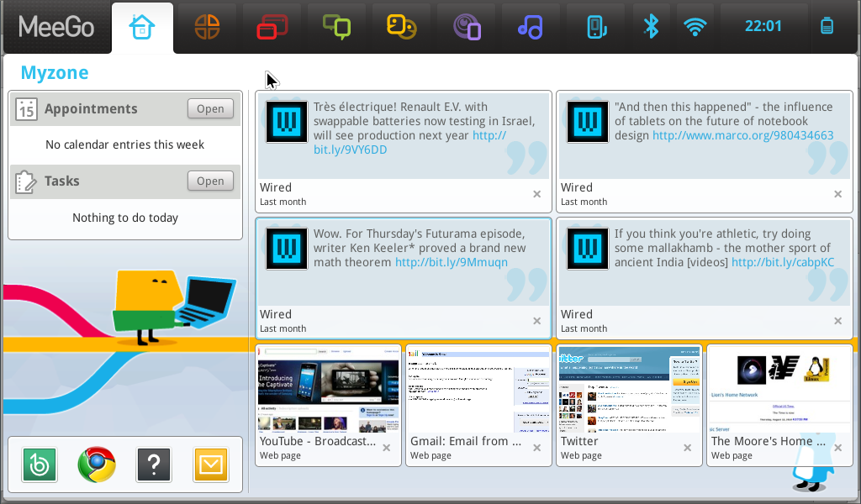Open the Status chat bubbles panel
The image size is (861, 504).
pyautogui.click(x=336, y=27)
